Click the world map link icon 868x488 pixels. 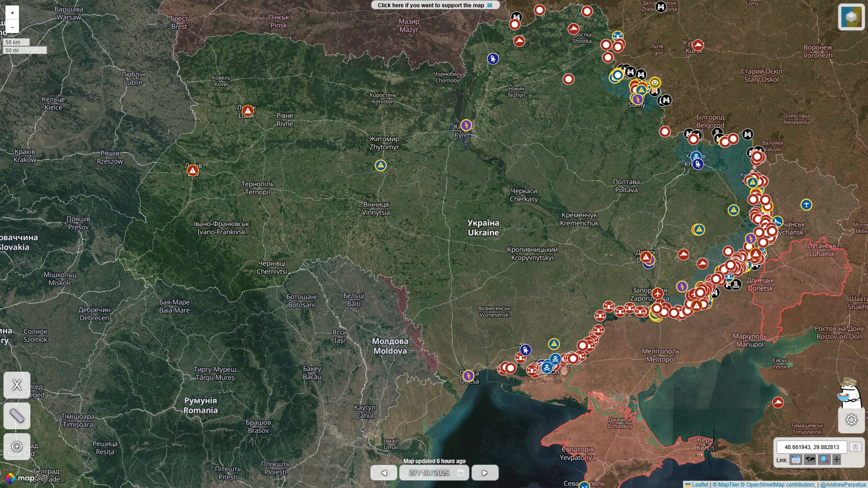click(810, 460)
